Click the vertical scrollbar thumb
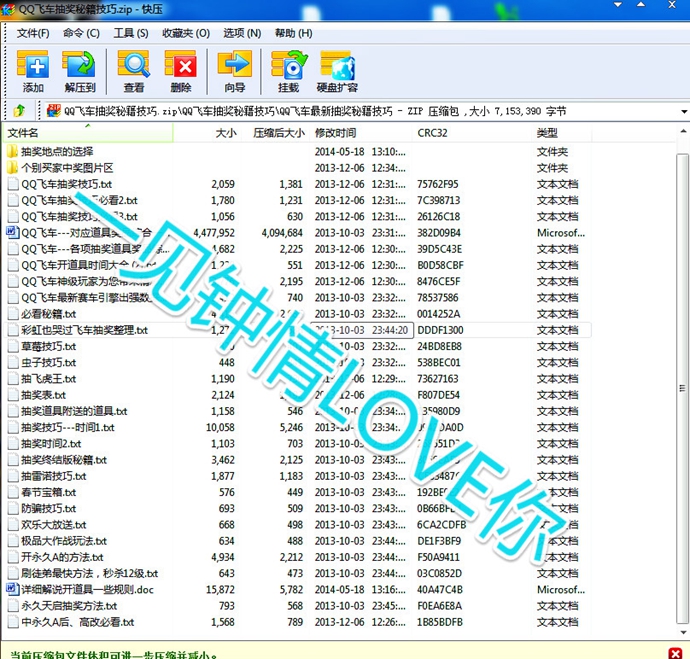Viewport: 690px width, 659px height. 683,388
